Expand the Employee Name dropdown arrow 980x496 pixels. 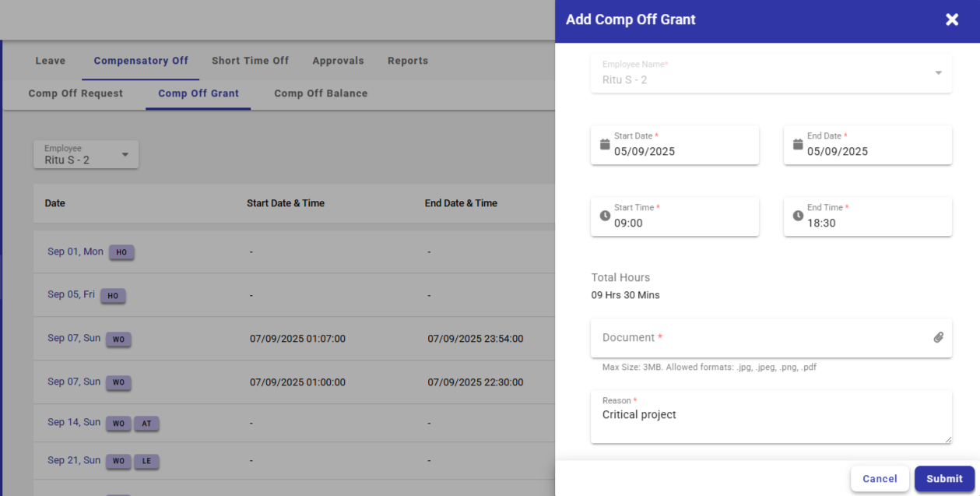pos(938,73)
